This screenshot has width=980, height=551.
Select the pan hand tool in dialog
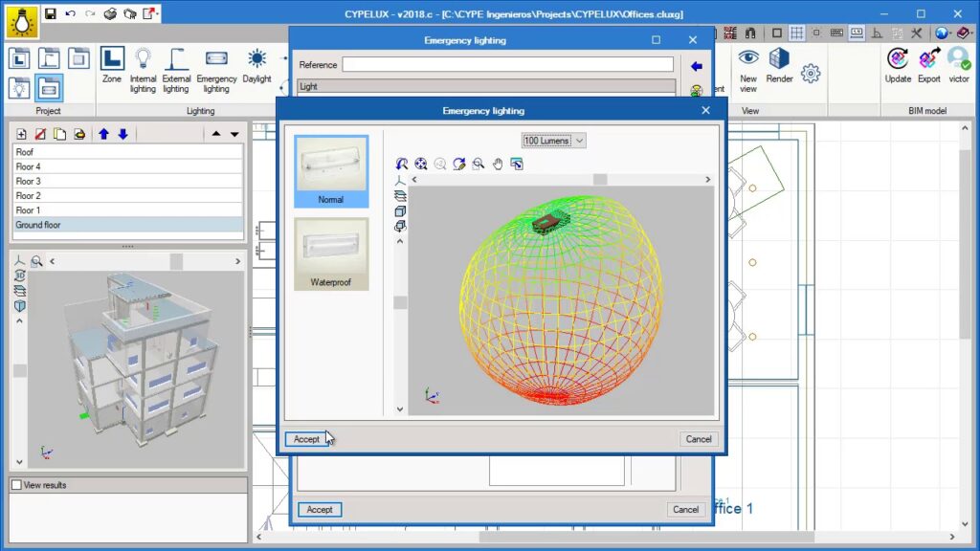pyautogui.click(x=498, y=165)
